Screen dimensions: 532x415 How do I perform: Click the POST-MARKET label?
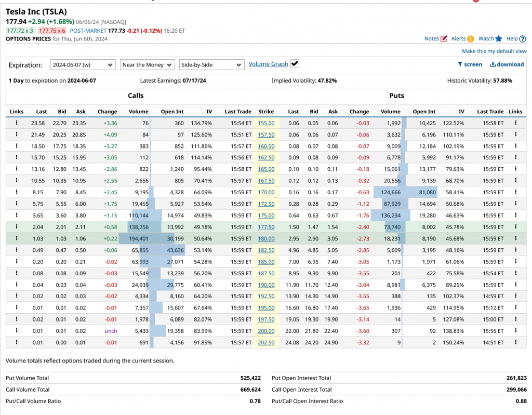tap(88, 31)
